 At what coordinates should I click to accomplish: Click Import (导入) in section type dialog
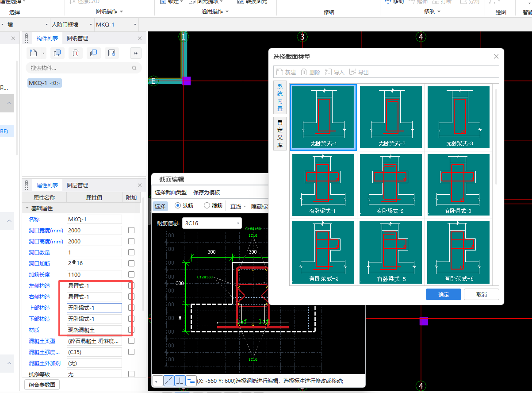click(x=335, y=72)
